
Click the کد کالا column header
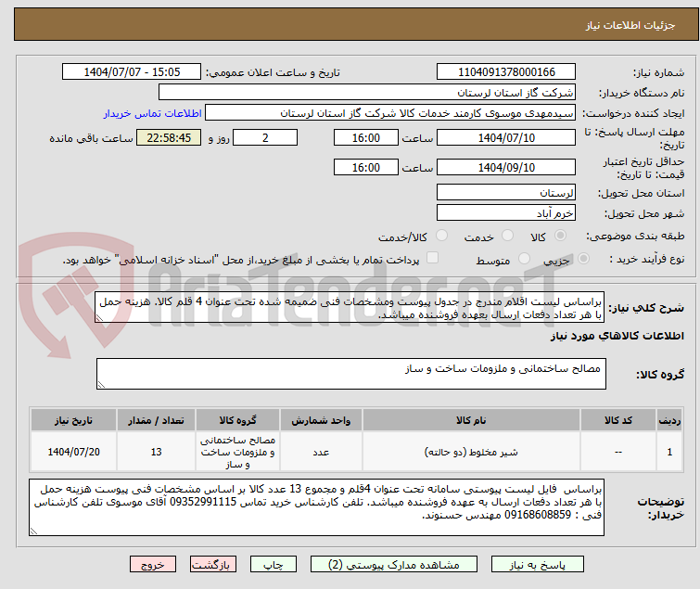[618, 420]
